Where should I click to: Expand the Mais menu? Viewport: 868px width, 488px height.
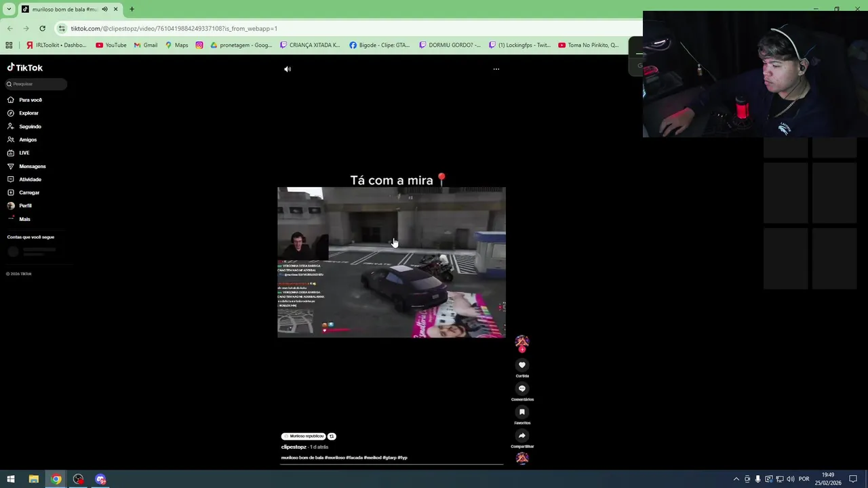[x=19, y=219]
